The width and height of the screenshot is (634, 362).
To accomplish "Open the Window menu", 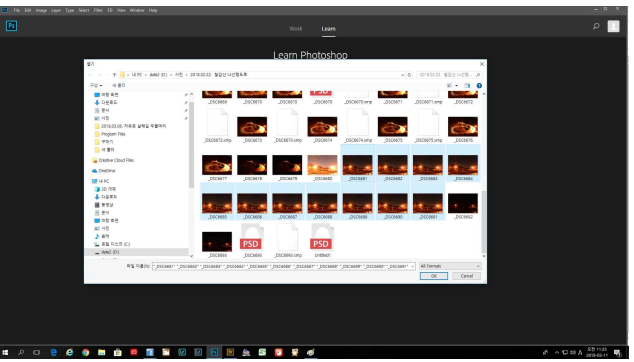I will click(x=137, y=11).
